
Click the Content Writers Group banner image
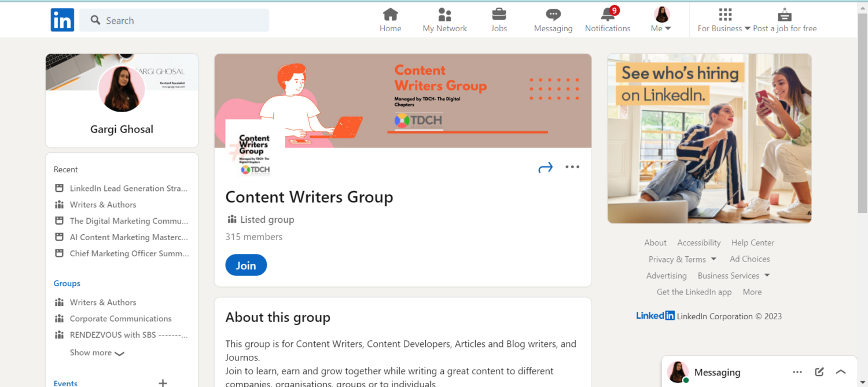[x=403, y=101]
